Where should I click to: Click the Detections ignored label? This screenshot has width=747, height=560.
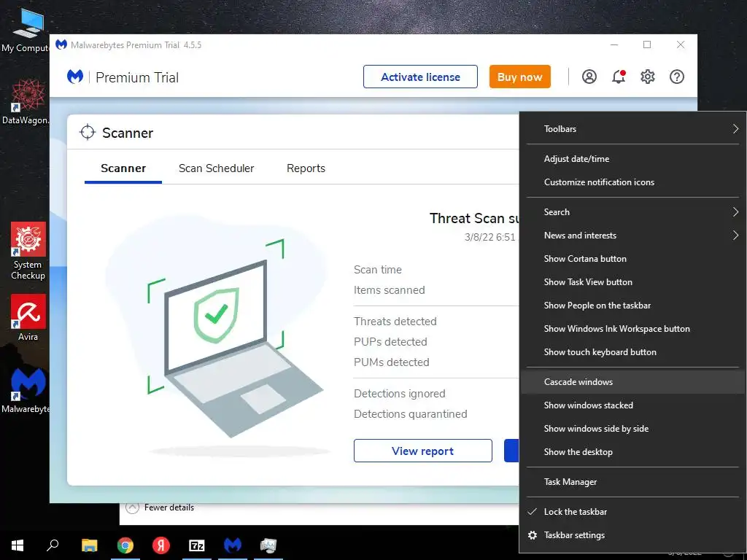coord(399,394)
